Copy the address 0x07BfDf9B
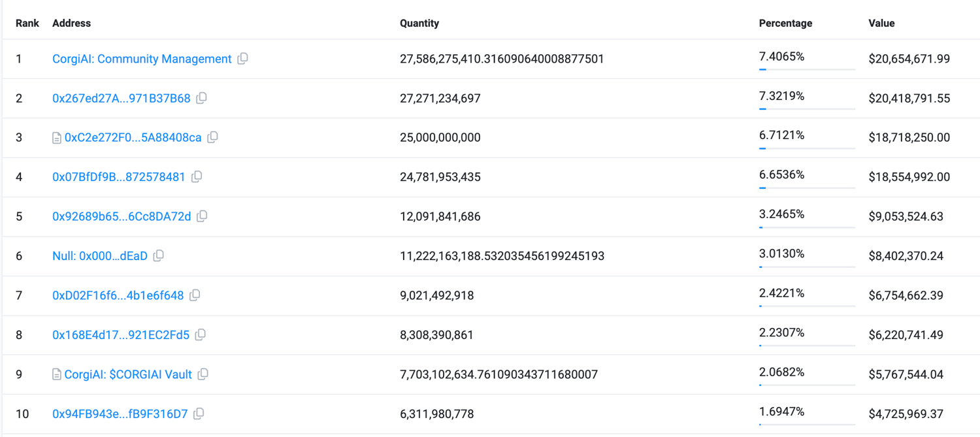This screenshot has height=437, width=980. [197, 177]
